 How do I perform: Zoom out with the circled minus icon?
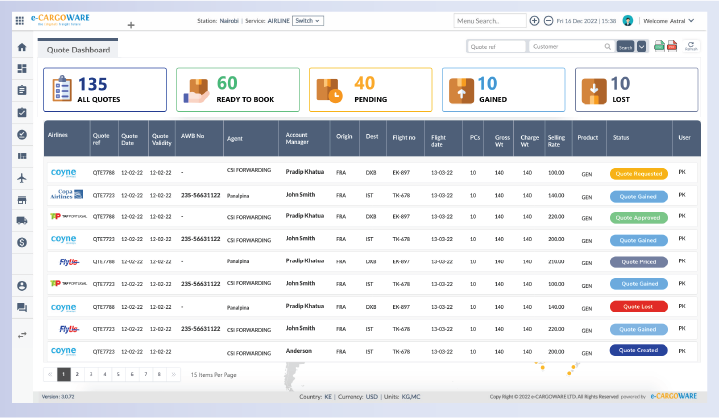tap(548, 21)
